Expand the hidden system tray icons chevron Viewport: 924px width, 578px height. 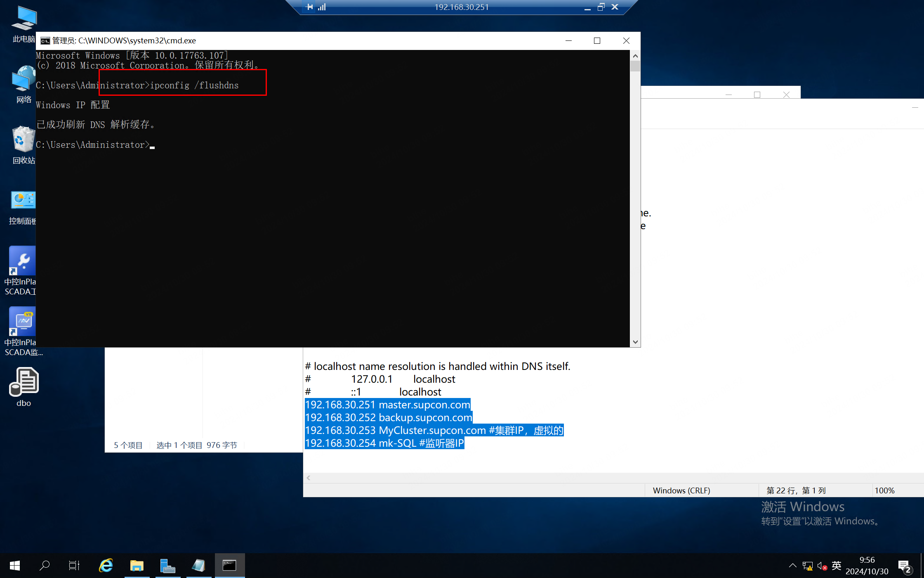click(x=792, y=566)
